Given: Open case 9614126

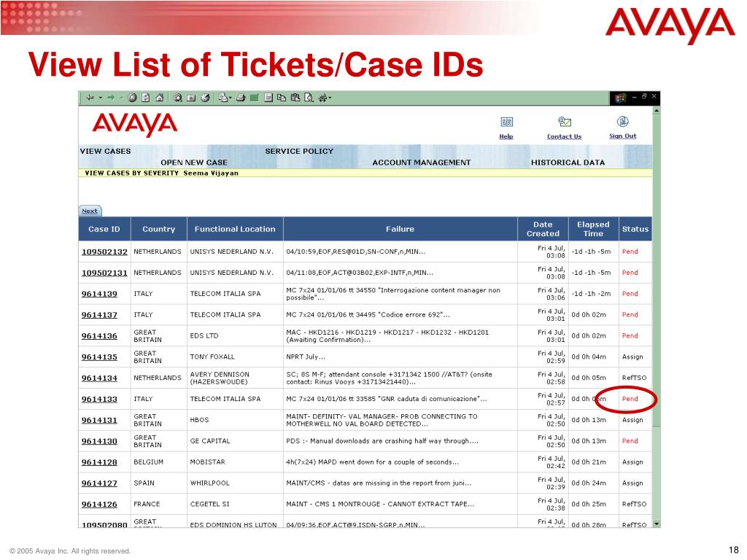Looking at the screenshot, I should point(99,505).
